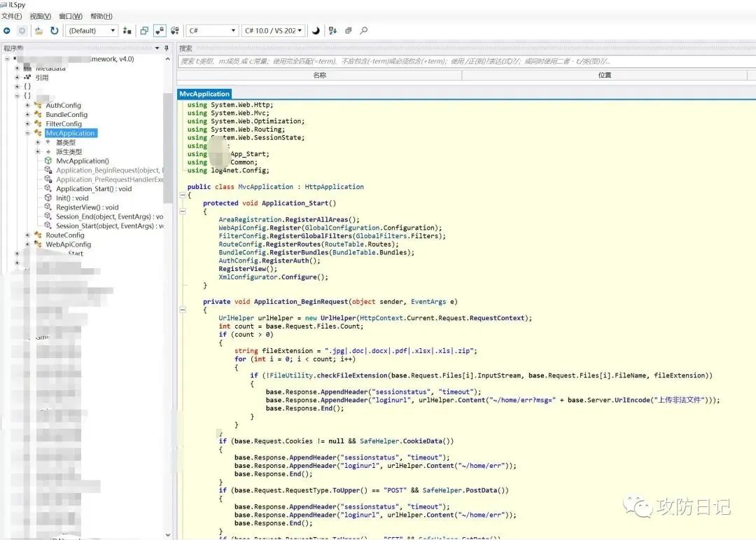The image size is (756, 540).
Task: Expand the AuthConfig class node
Action: coord(28,106)
